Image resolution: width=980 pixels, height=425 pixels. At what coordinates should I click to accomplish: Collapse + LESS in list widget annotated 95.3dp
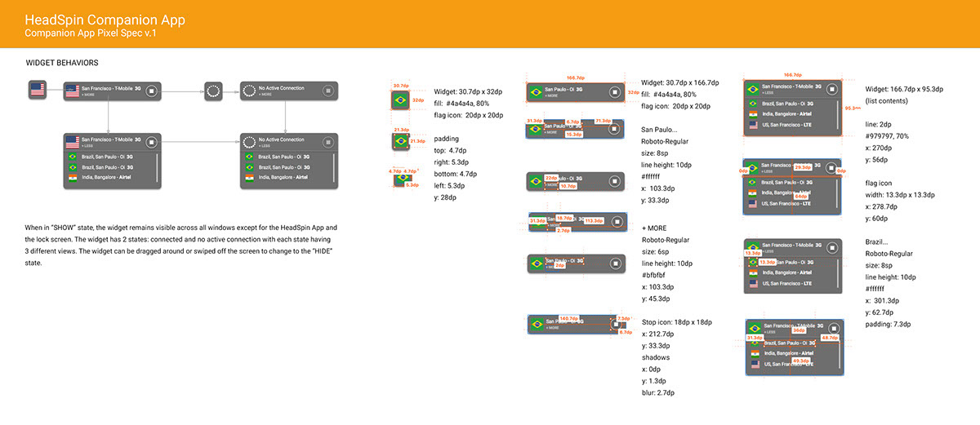coord(768,94)
